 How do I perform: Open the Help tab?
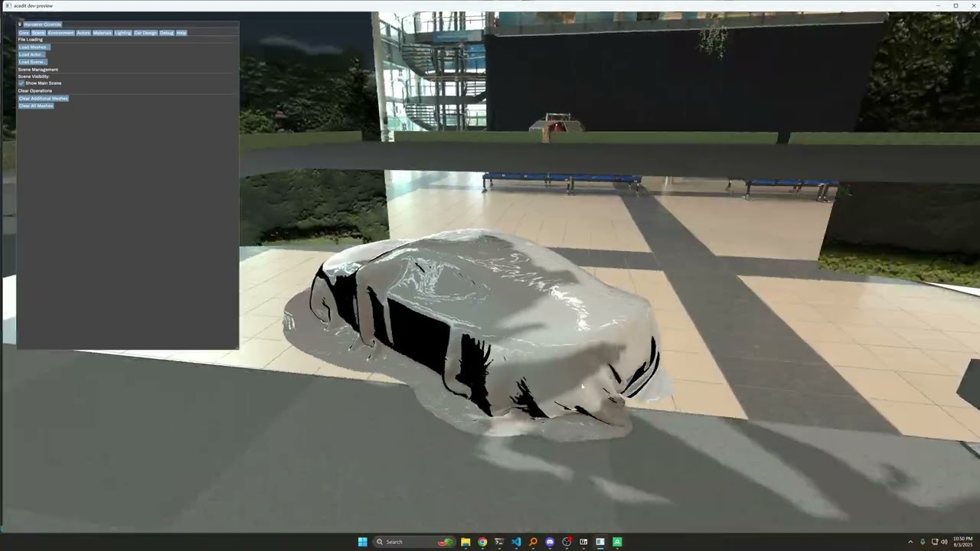click(181, 33)
